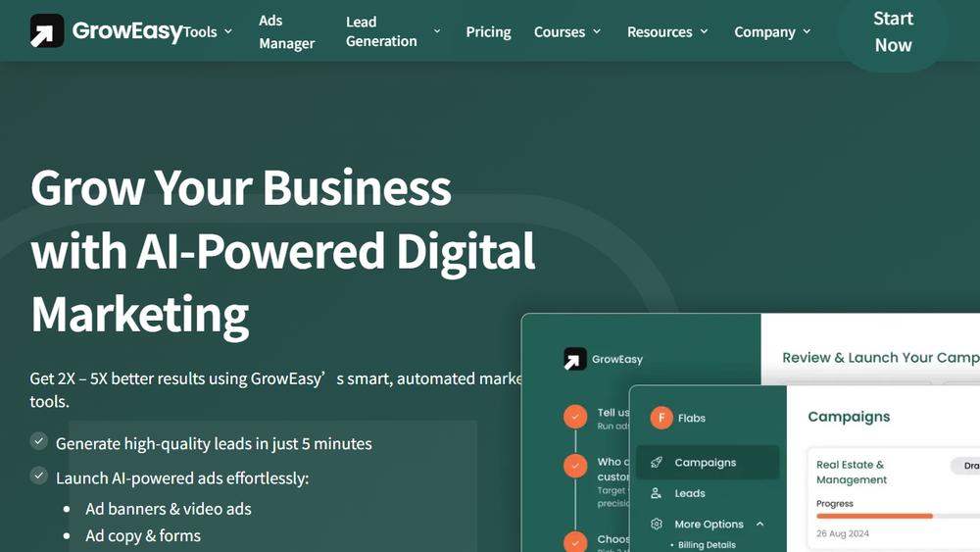The width and height of the screenshot is (980, 552).
Task: Open the Company menu item
Action: pos(765,32)
